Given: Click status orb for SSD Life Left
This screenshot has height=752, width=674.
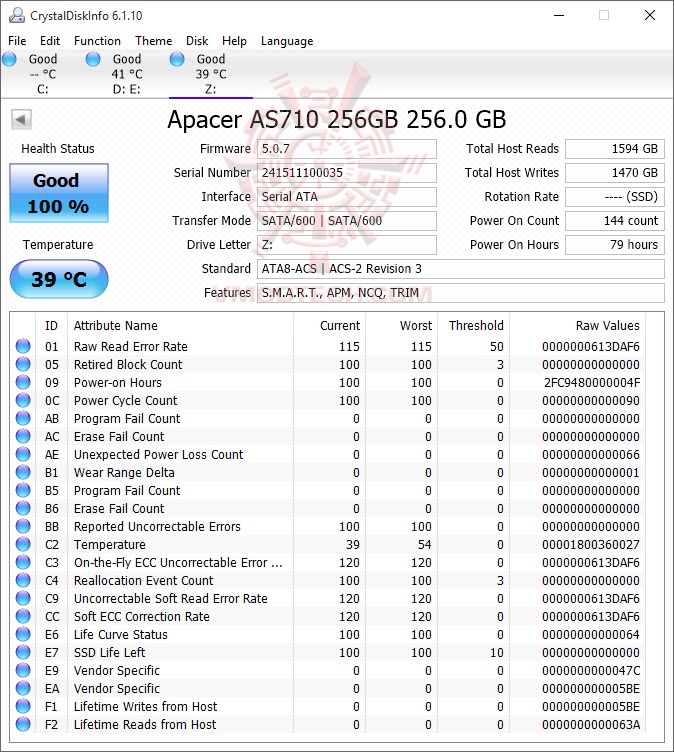Looking at the screenshot, I should [23, 652].
